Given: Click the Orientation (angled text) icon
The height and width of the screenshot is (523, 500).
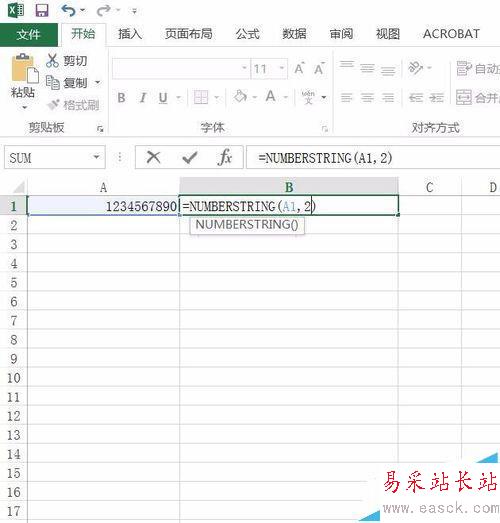Looking at the screenshot, I should 415,68.
